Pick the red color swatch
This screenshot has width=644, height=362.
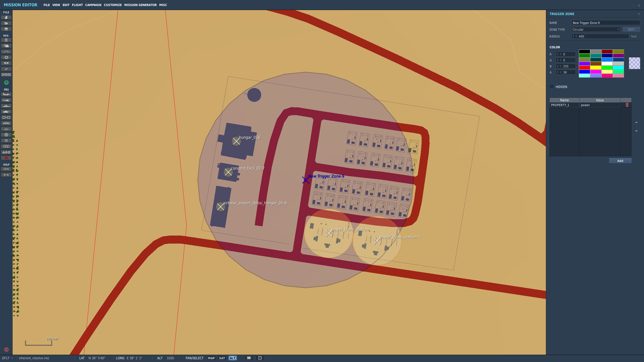(584, 68)
